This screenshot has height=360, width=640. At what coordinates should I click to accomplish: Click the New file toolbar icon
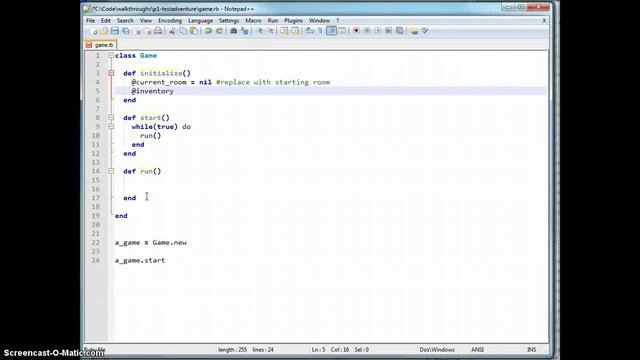[x=93, y=31]
